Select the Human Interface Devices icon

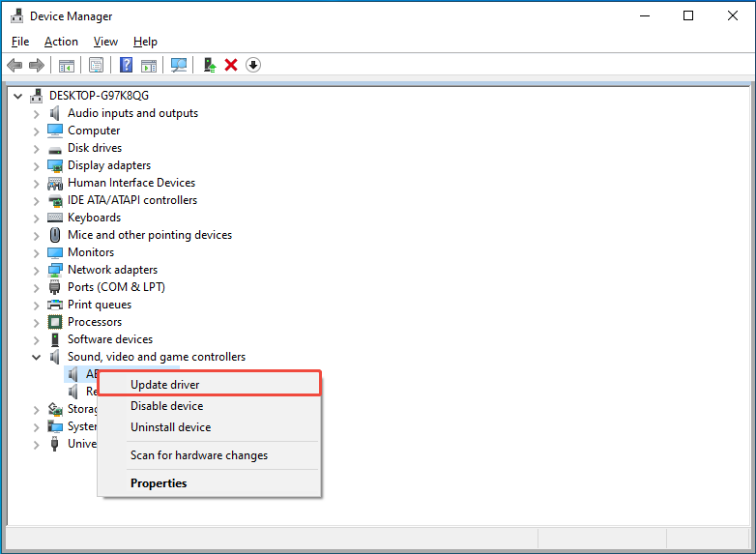click(55, 184)
